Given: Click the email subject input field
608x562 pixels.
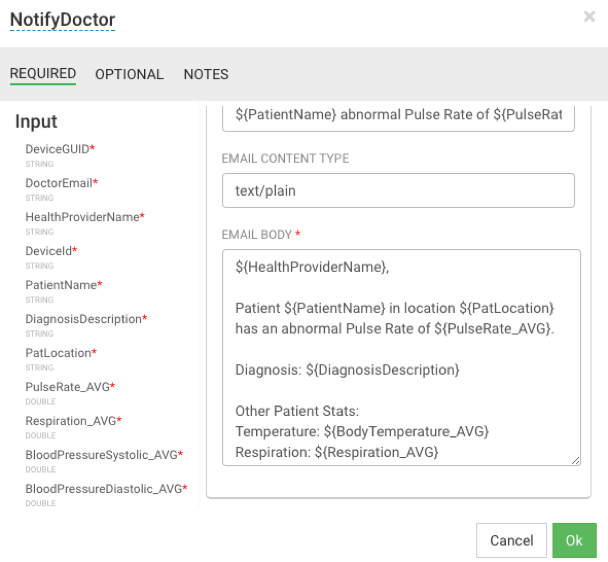Looking at the screenshot, I should point(398,115).
